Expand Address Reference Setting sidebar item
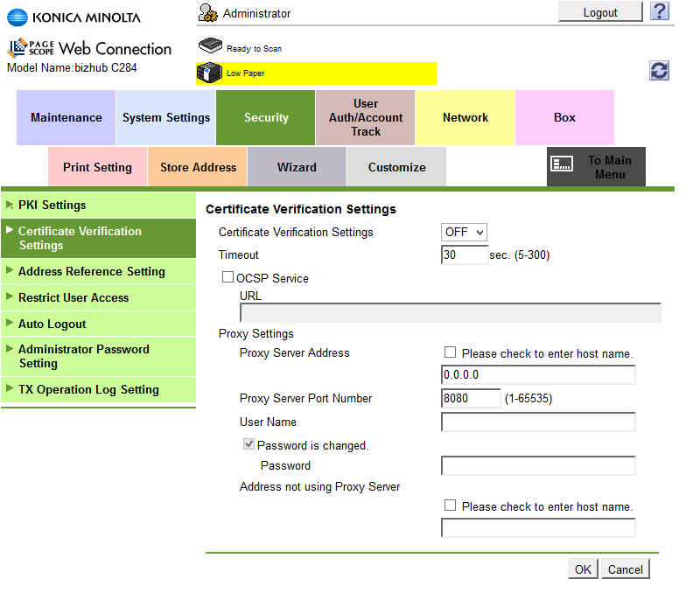Screen dimensions: 700x593 point(91,271)
